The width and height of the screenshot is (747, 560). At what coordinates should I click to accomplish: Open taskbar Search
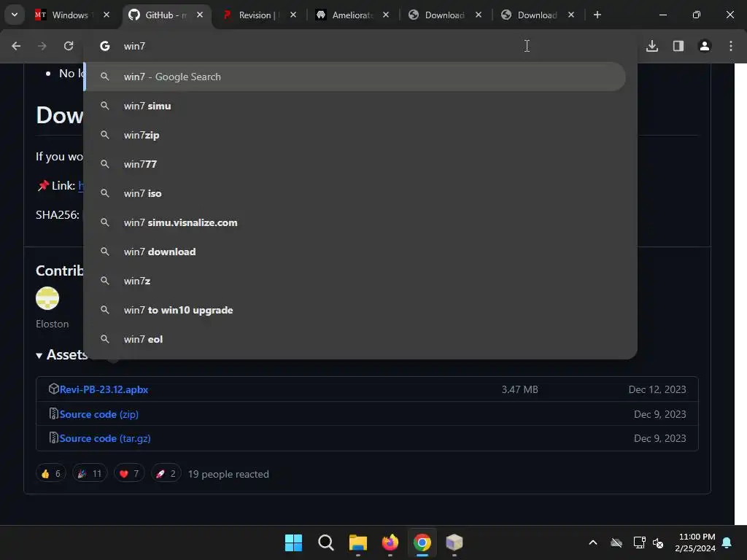[x=326, y=542]
